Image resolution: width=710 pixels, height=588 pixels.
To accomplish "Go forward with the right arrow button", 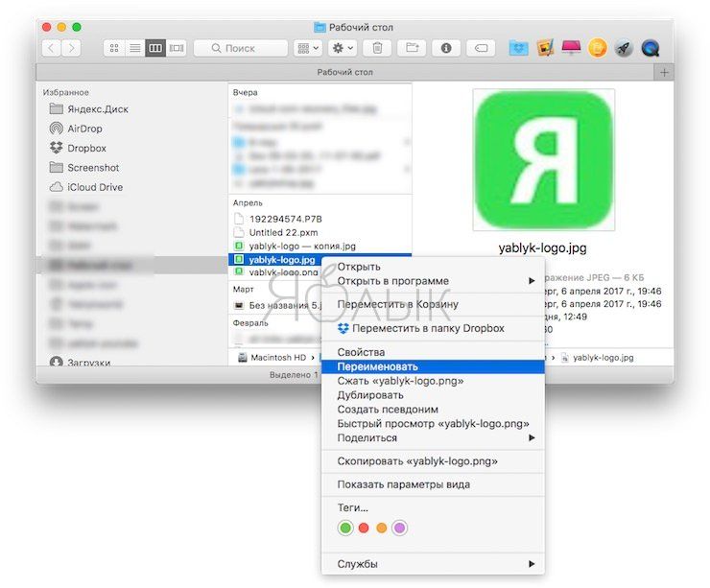I will 71,48.
